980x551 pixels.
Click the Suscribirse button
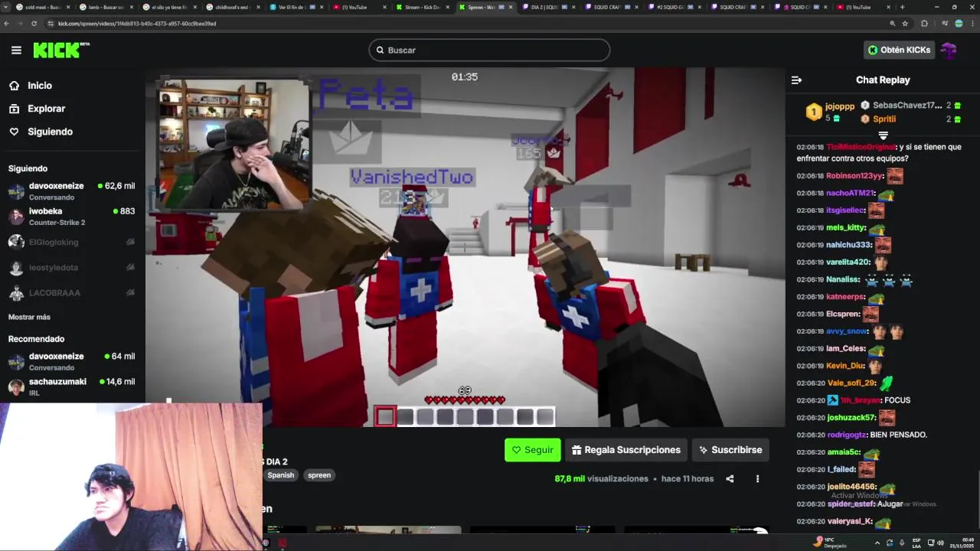coord(730,450)
